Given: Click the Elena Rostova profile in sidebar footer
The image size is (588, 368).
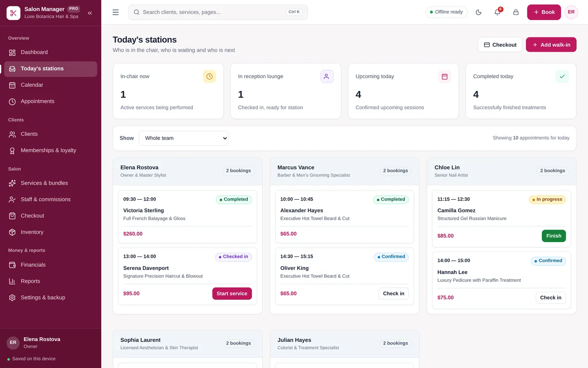Looking at the screenshot, I should (50, 343).
